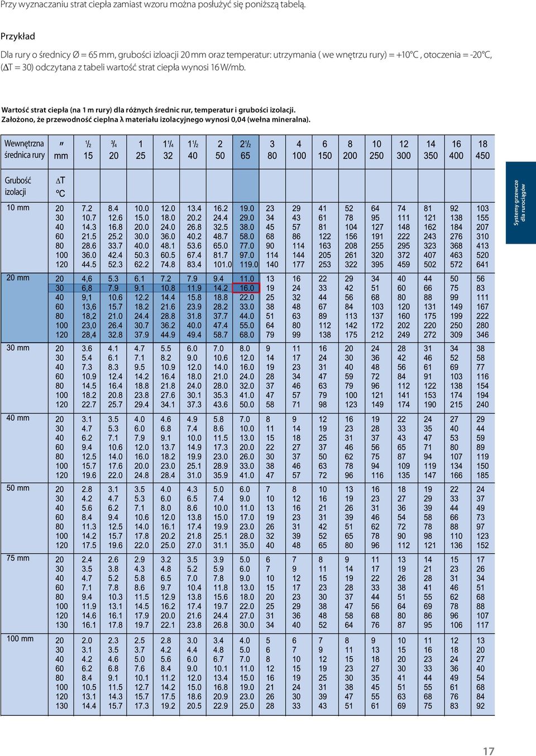Click the "240" value ending the 30 mm section

click(482, 405)
